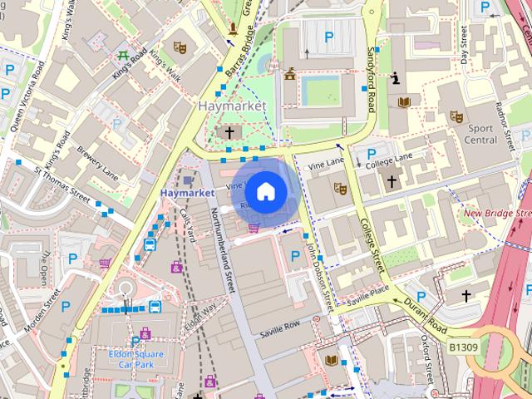This screenshot has width=532, height=399.
Task: Select the theatre masks icon near King's Walk
Action: pyautogui.click(x=180, y=47)
